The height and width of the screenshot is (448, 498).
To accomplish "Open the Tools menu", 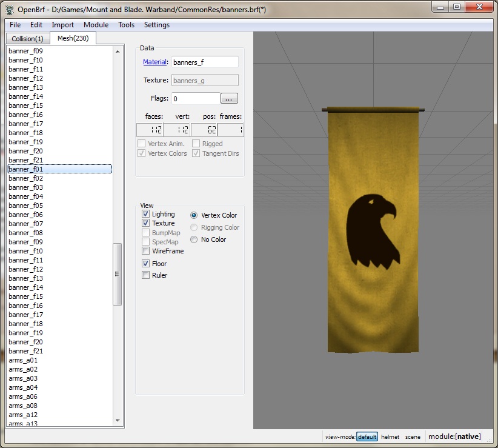I will pyautogui.click(x=126, y=25).
